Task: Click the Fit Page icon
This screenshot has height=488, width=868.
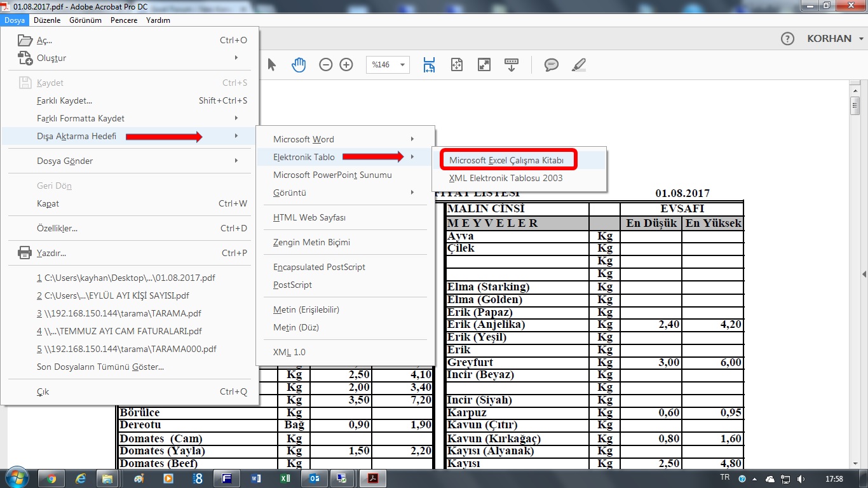Action: (456, 65)
